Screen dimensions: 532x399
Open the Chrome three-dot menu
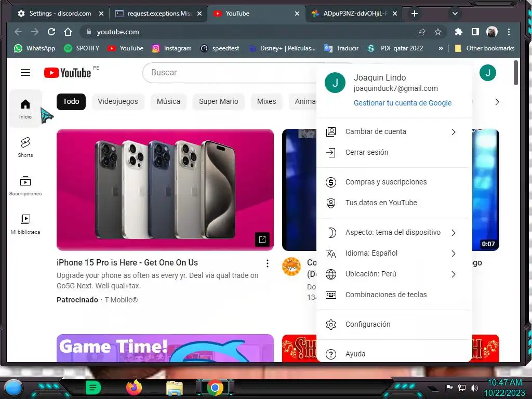pos(509,32)
